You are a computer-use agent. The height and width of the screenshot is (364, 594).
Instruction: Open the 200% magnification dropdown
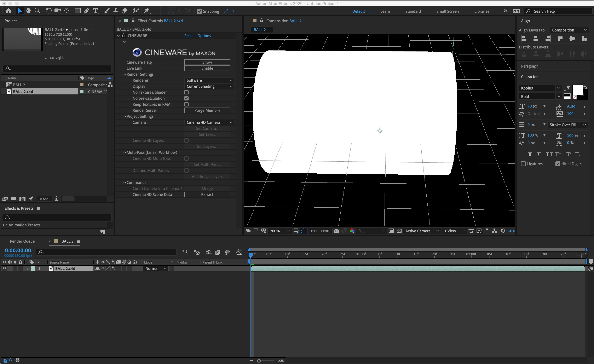[x=280, y=231]
